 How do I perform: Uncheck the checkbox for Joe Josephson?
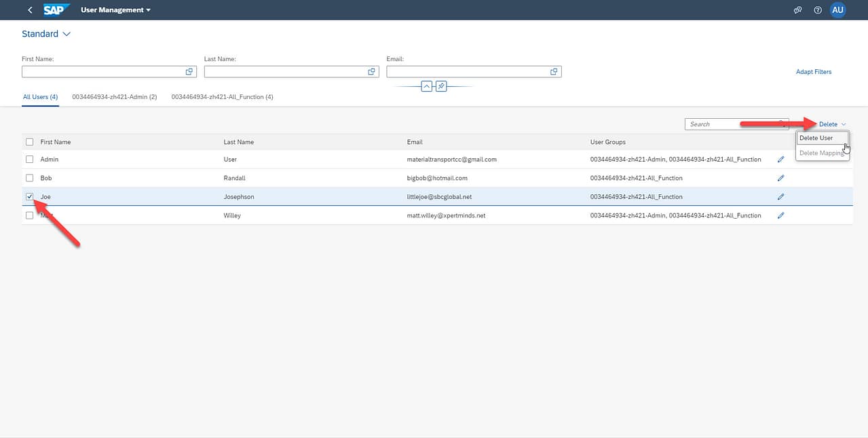tap(29, 196)
